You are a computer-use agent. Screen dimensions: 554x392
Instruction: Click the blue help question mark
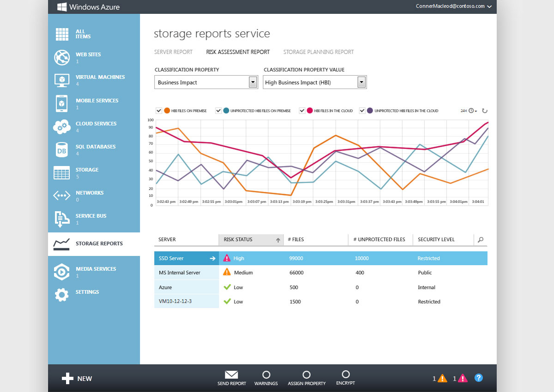(x=479, y=378)
